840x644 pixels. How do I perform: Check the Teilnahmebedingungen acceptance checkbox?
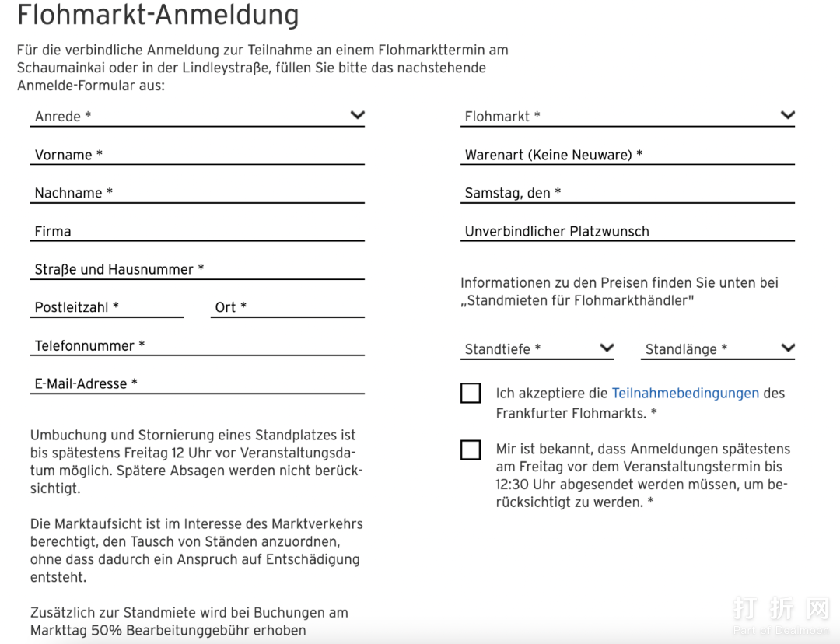(471, 393)
